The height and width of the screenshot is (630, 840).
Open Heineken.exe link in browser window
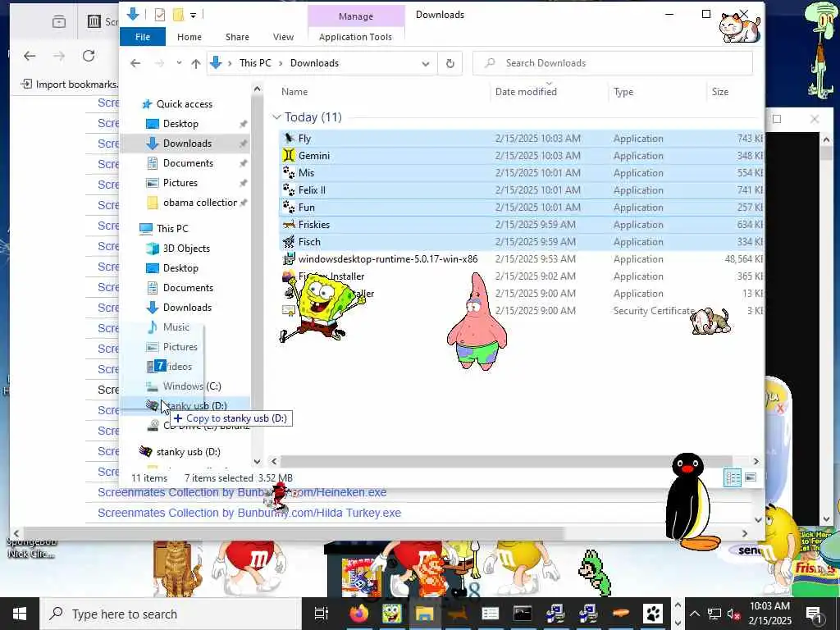coord(242,492)
